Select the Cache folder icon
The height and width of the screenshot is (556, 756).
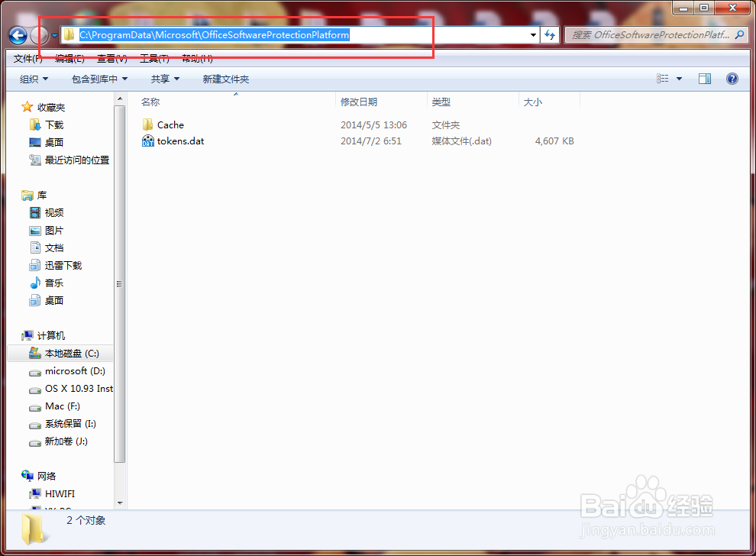(147, 124)
